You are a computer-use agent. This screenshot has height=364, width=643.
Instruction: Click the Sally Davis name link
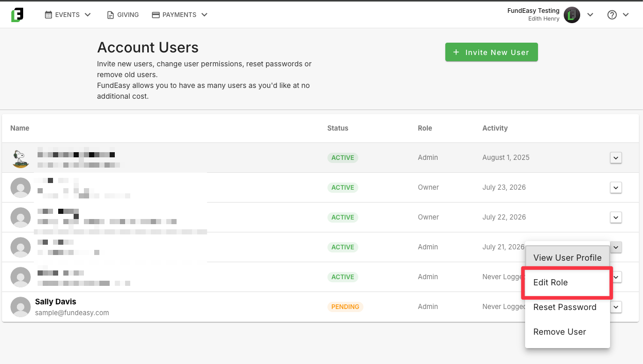click(x=56, y=302)
